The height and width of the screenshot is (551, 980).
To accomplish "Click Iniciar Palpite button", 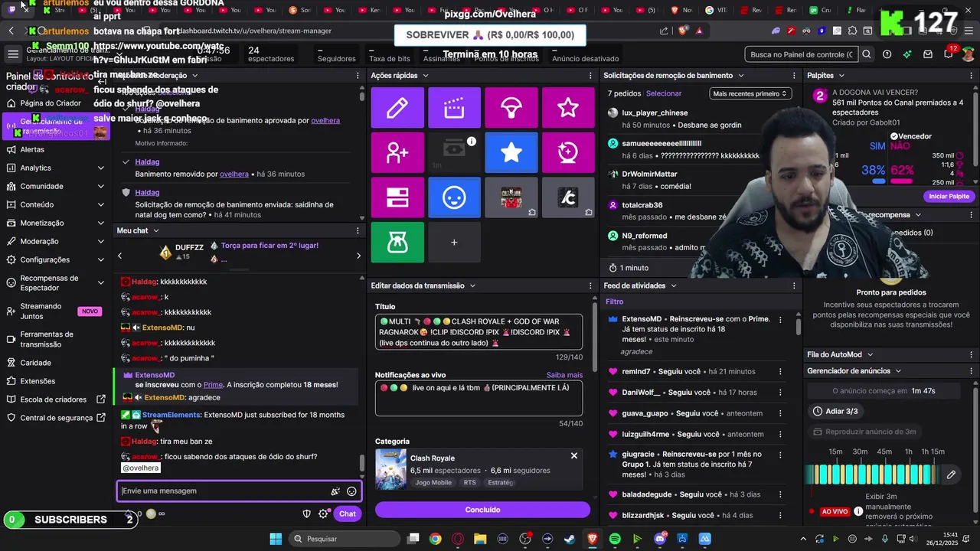I will click(949, 197).
